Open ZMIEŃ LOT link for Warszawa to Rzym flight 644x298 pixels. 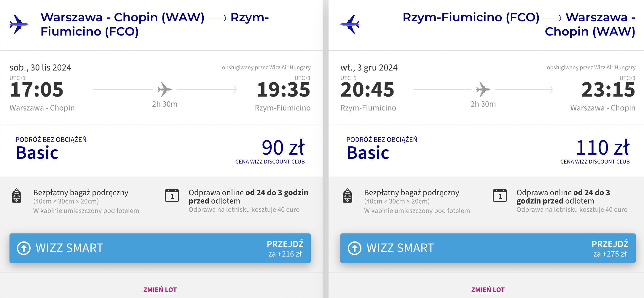click(x=160, y=290)
